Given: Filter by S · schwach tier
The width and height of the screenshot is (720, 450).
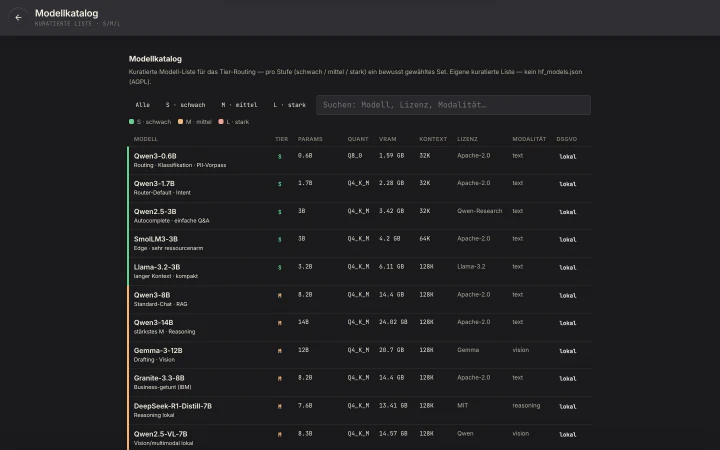Looking at the screenshot, I should pos(186,105).
